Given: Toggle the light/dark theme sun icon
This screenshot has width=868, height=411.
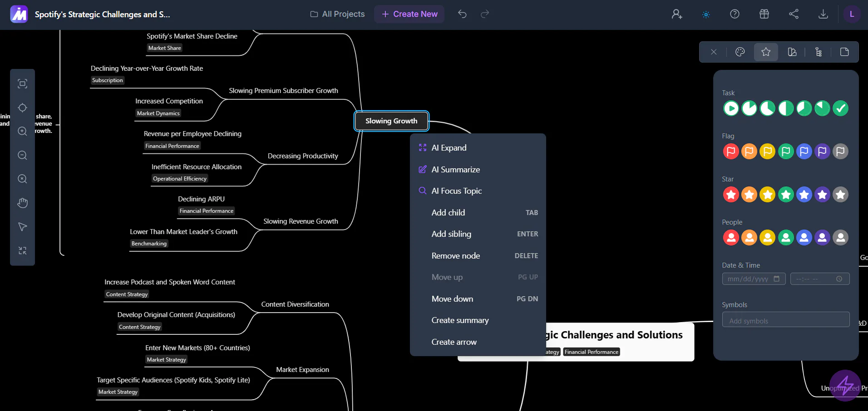Looking at the screenshot, I should point(706,15).
